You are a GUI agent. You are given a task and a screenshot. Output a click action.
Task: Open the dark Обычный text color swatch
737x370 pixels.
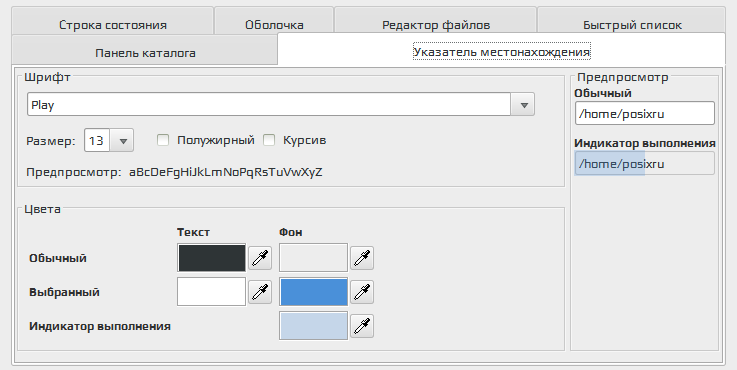tap(212, 258)
